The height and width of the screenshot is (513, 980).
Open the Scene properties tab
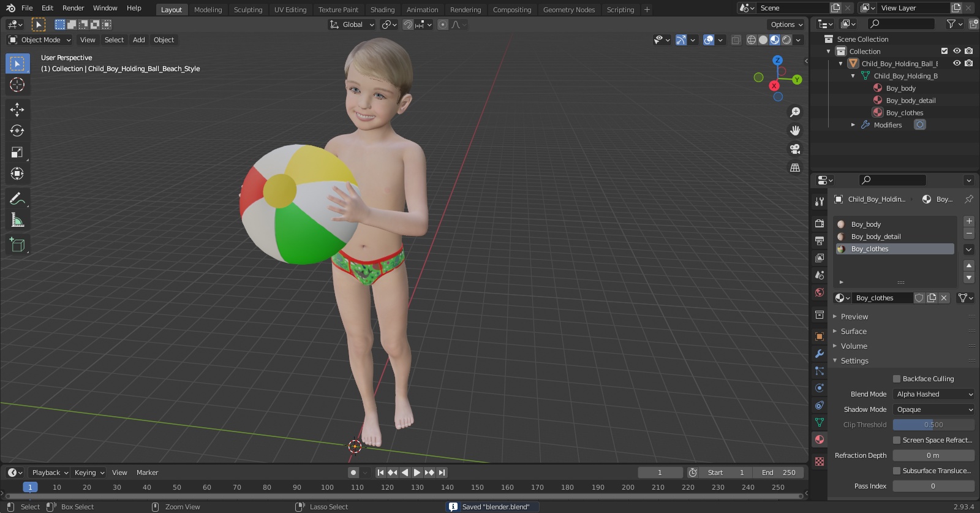coord(820,275)
